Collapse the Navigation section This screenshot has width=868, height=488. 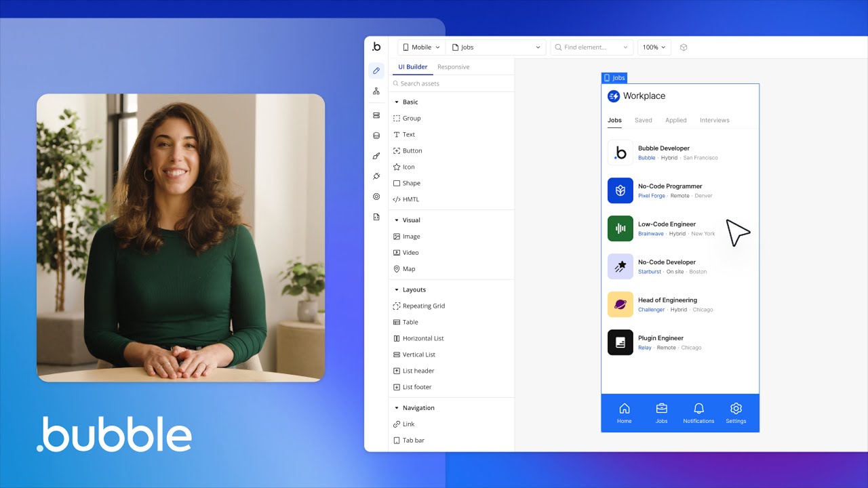(x=397, y=408)
